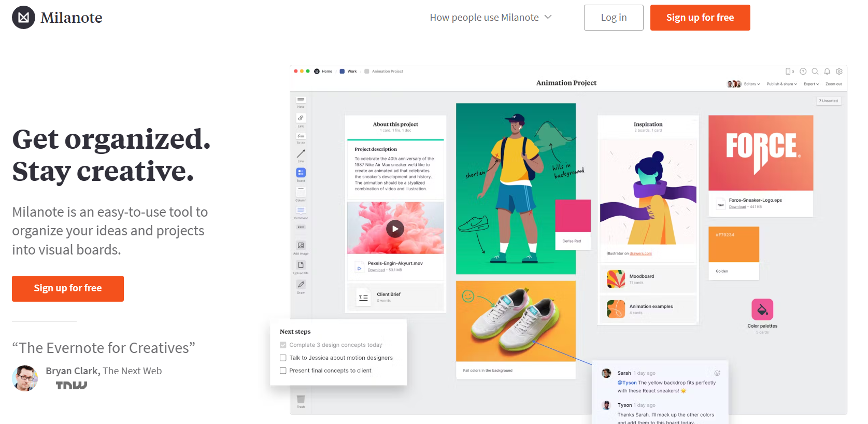Click the Client Brief document icon

click(363, 298)
